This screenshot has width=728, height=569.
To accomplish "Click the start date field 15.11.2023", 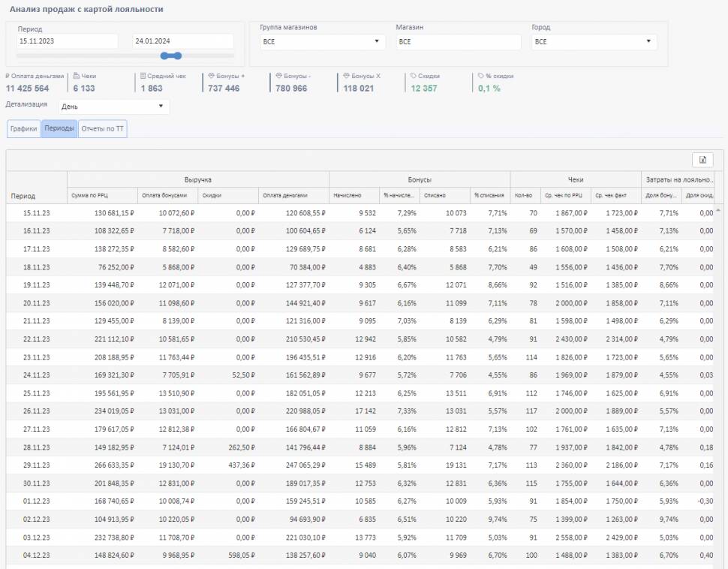I will point(67,42).
